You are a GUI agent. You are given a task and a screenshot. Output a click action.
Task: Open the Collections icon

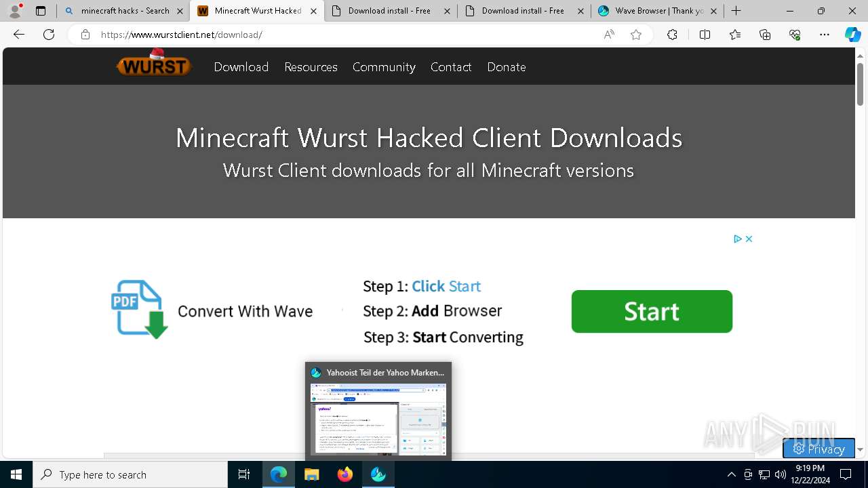click(x=765, y=35)
